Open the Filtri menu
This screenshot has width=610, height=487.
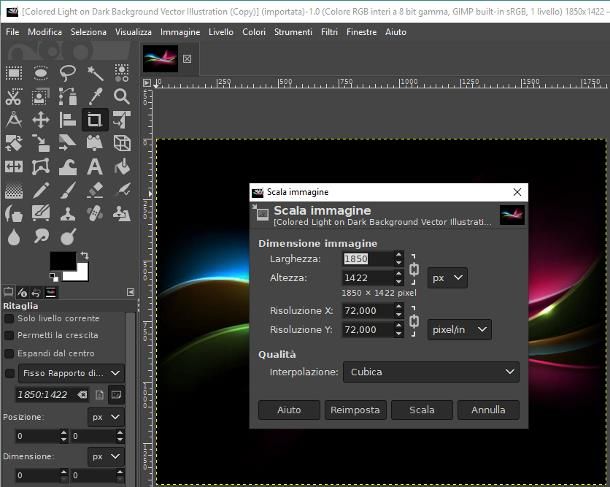pyautogui.click(x=329, y=32)
